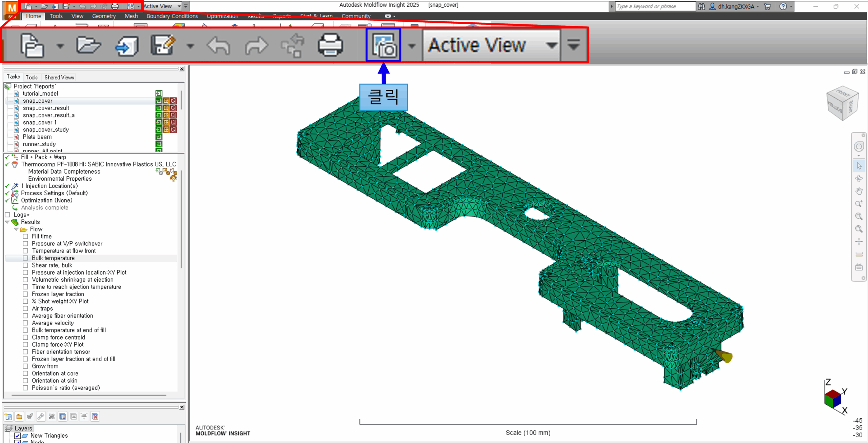Click the small Open Project folder icon in the title bar
This screenshot has height=443, width=868.
44,6
